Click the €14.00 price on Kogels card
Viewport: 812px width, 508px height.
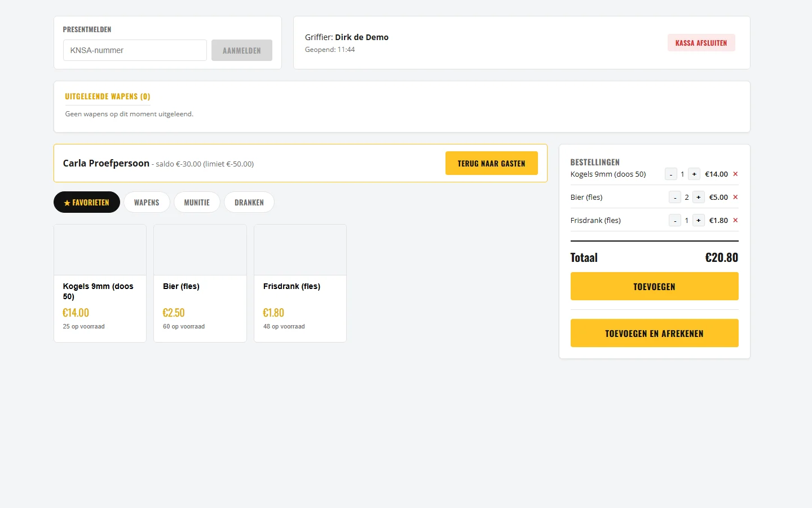click(76, 313)
